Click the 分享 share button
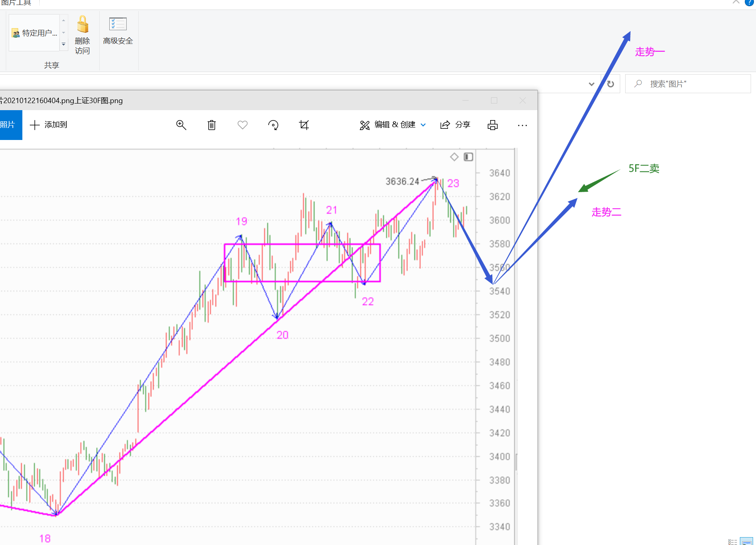This screenshot has height=545, width=756. coord(455,125)
